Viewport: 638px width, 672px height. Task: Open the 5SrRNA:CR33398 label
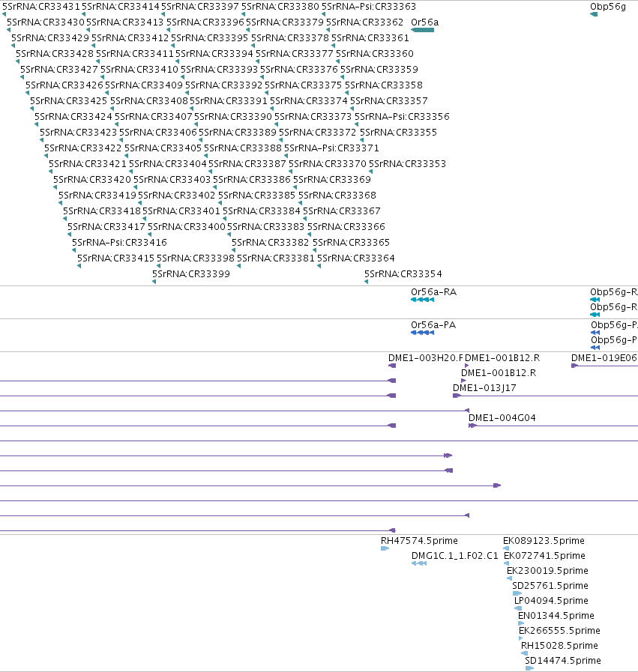tap(196, 258)
